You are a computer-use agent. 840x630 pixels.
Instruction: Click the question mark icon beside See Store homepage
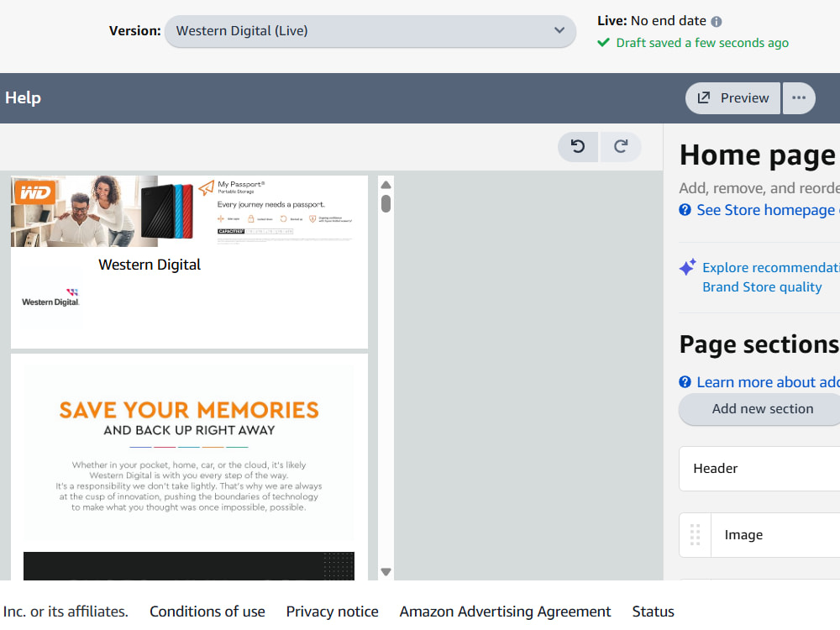point(685,209)
